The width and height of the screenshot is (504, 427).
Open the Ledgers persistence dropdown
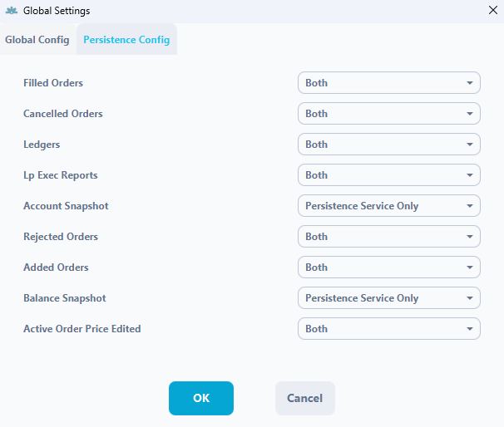point(389,145)
